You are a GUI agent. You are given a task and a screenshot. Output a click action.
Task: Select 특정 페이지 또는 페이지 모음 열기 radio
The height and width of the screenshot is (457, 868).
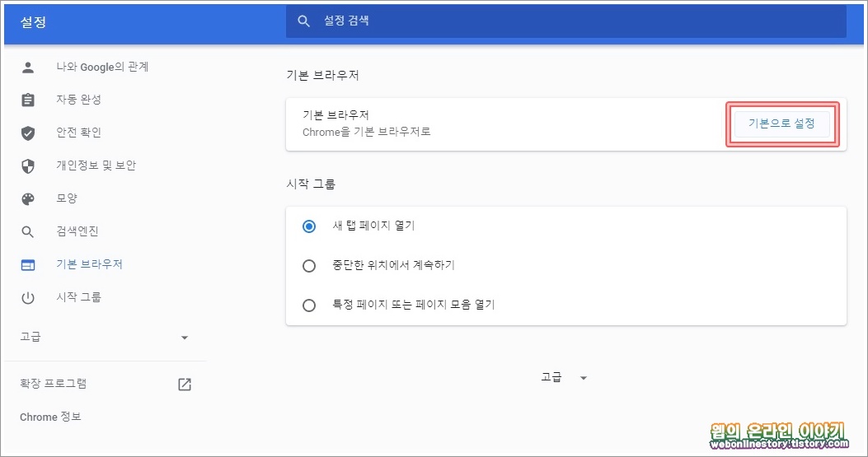coord(309,305)
